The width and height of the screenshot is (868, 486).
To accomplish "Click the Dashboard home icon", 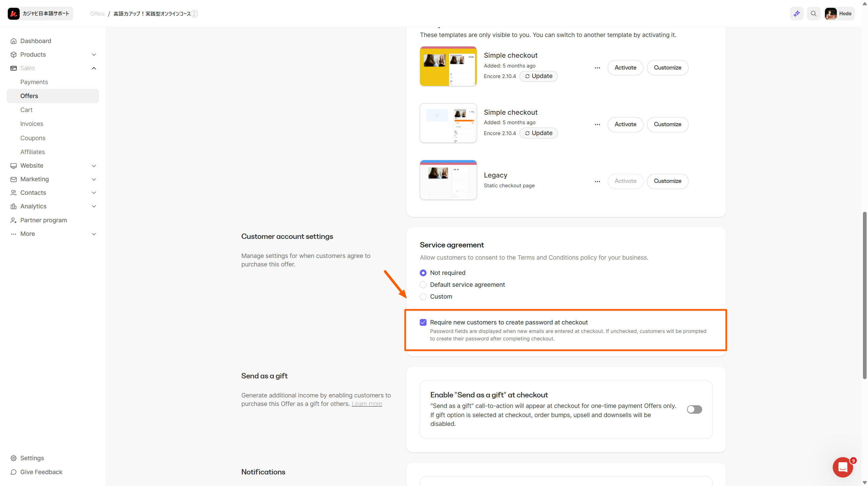I will tap(14, 41).
